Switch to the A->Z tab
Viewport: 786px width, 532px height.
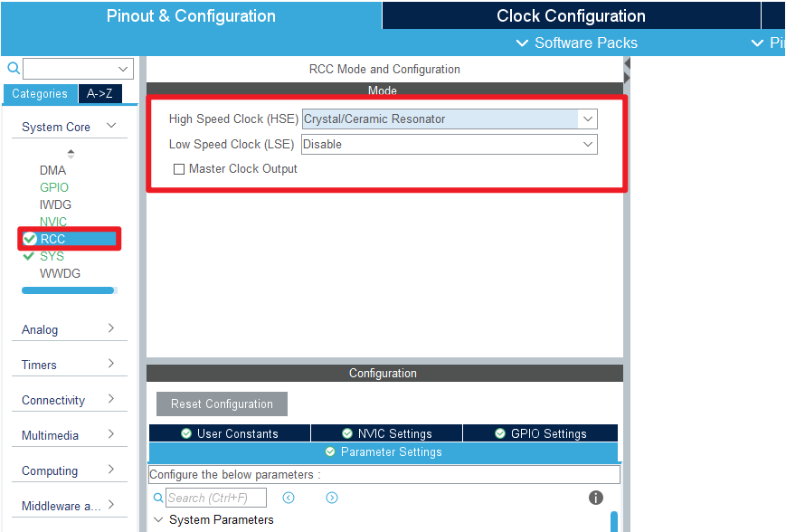click(x=99, y=93)
